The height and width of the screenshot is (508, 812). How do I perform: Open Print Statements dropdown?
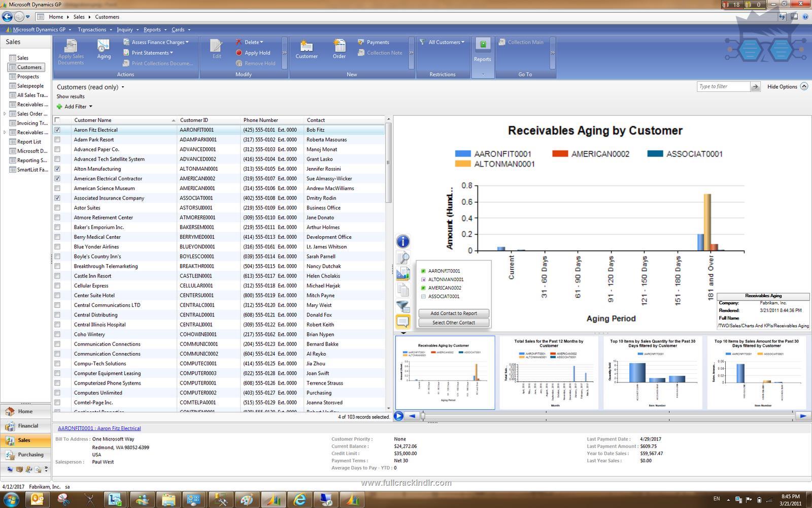[x=148, y=53]
